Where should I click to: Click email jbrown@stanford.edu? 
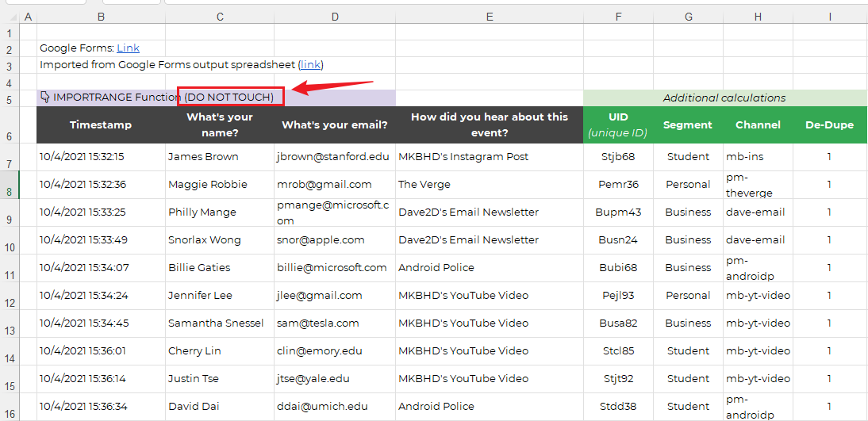(x=335, y=157)
